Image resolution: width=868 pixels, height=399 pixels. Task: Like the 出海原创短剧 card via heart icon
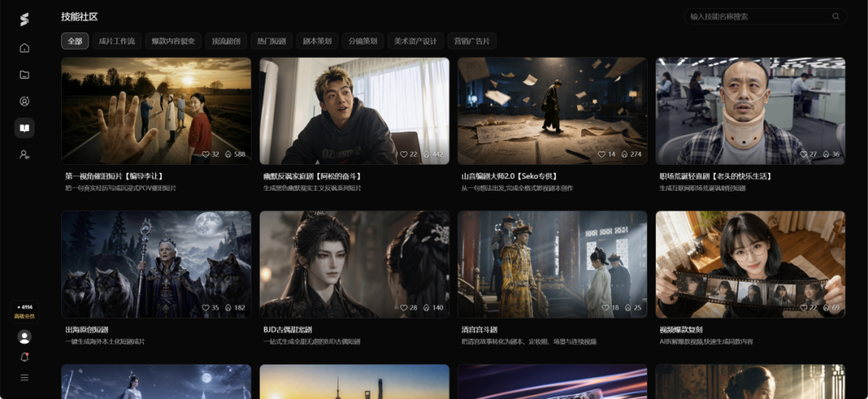[x=206, y=307]
